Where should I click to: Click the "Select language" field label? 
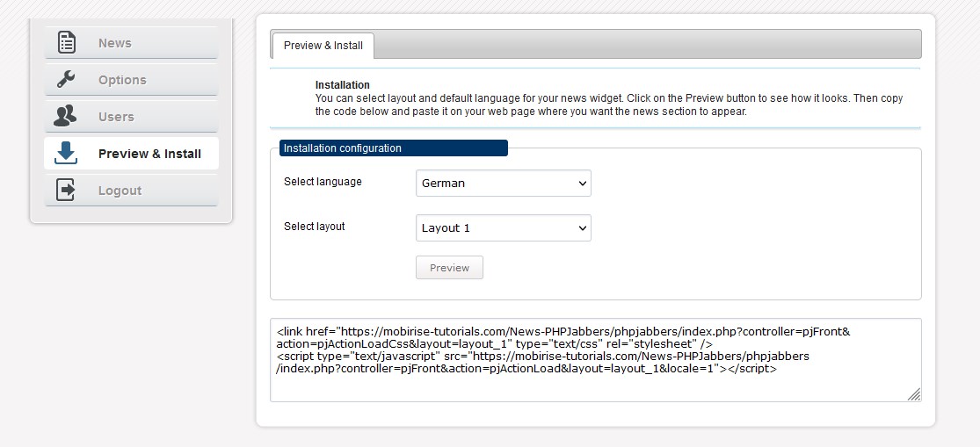click(323, 182)
